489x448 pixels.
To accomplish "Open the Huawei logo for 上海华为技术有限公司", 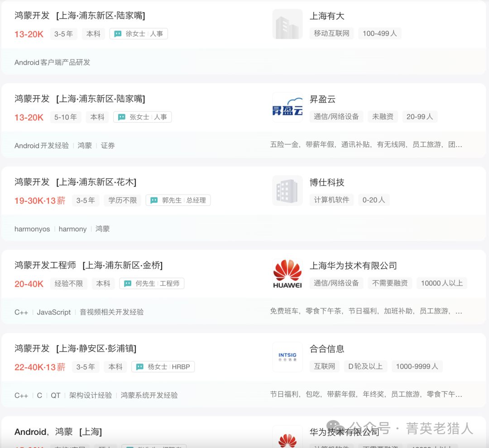I will 287,274.
